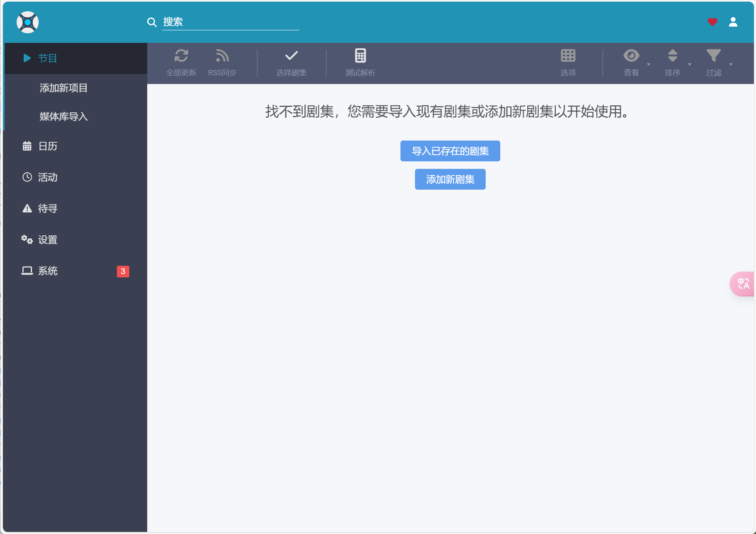Click 全部更新 refresh icon

[x=181, y=56]
